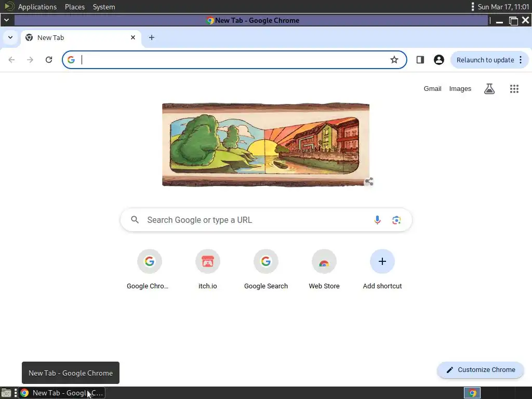
Task: Open the three-dot Chrome menu
Action: pos(521,60)
